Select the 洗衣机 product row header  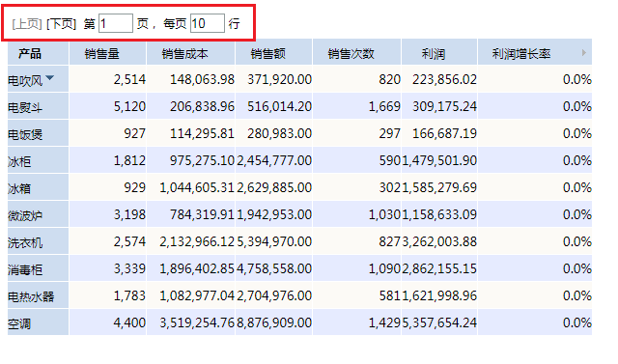click(39, 242)
